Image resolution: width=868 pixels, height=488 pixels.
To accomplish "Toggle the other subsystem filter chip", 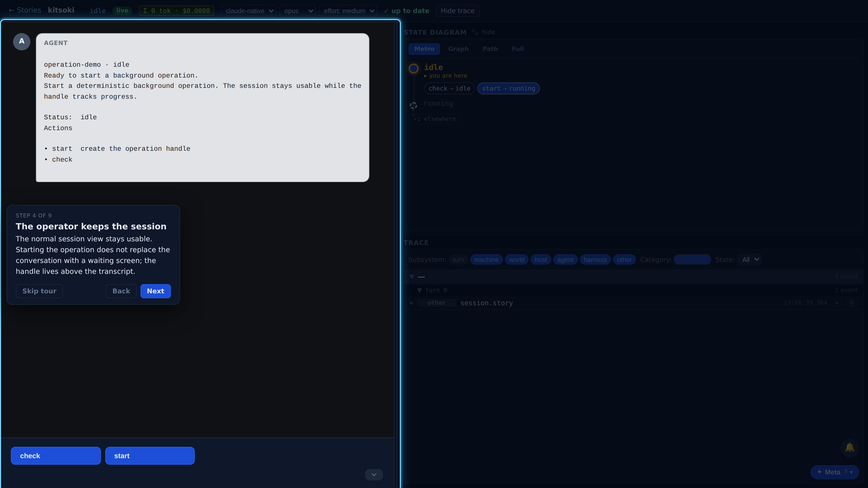I will click(x=624, y=260).
